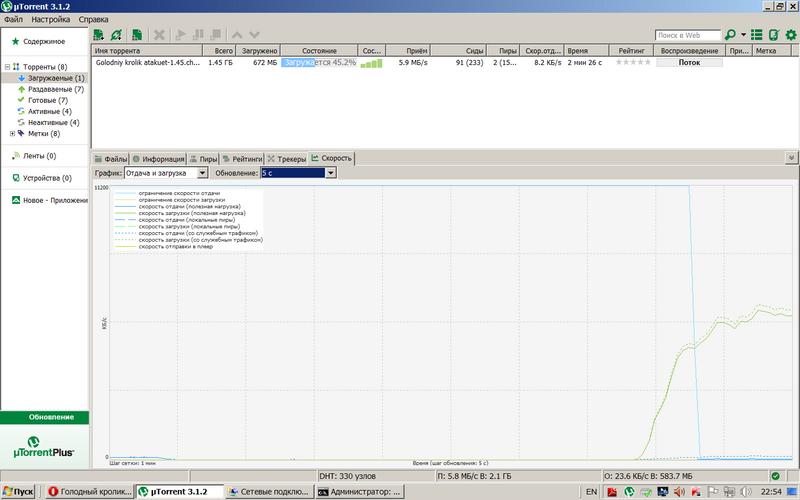
Task: Click the µTorrentPlus logo
Action: click(x=43, y=447)
